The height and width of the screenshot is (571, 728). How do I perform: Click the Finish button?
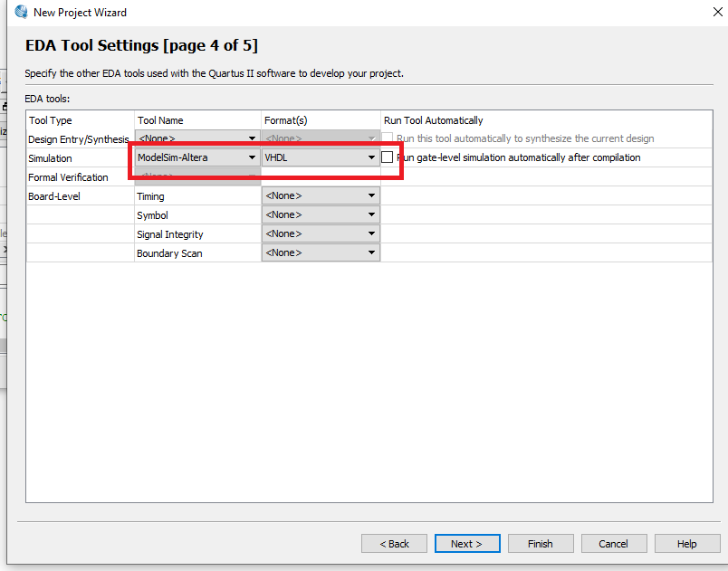coord(541,544)
